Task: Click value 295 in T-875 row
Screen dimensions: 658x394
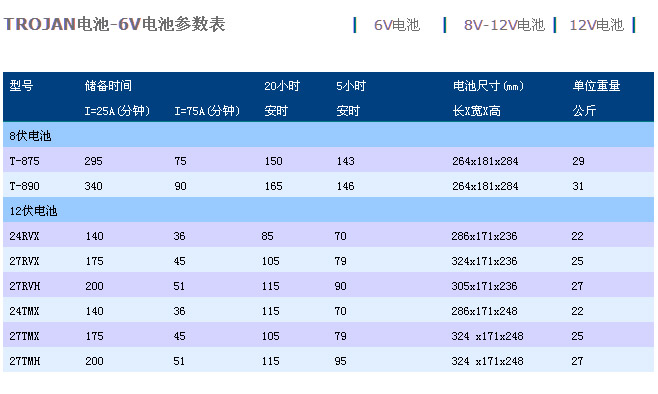Action: 93,161
